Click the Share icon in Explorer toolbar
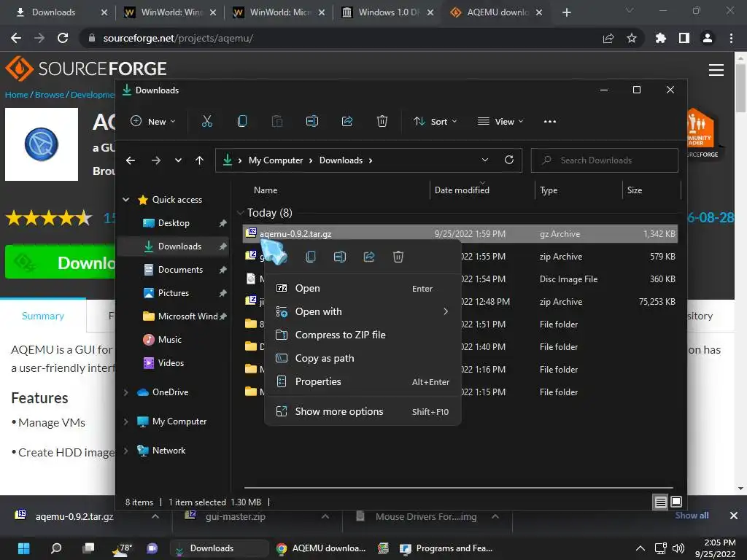 click(x=347, y=122)
